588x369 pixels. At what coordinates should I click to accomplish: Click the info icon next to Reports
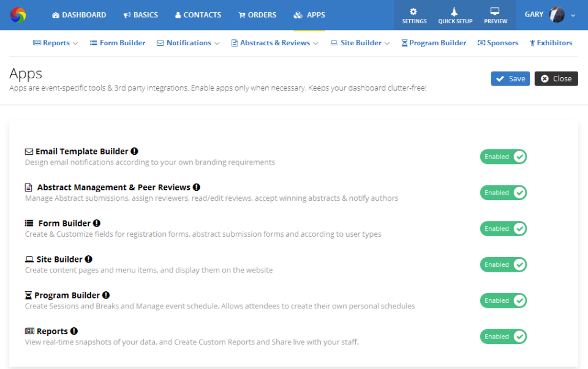click(73, 331)
